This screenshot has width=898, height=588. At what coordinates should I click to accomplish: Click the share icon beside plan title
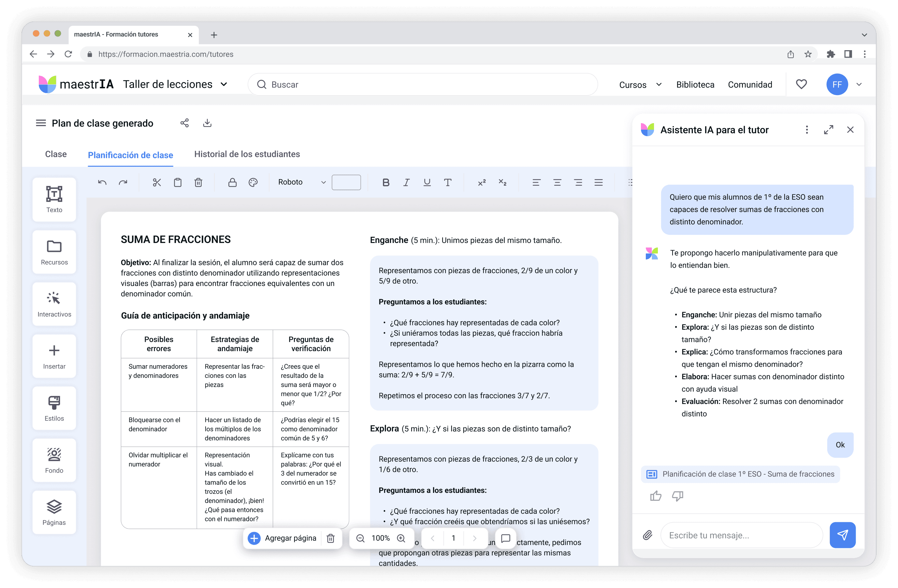tap(184, 123)
